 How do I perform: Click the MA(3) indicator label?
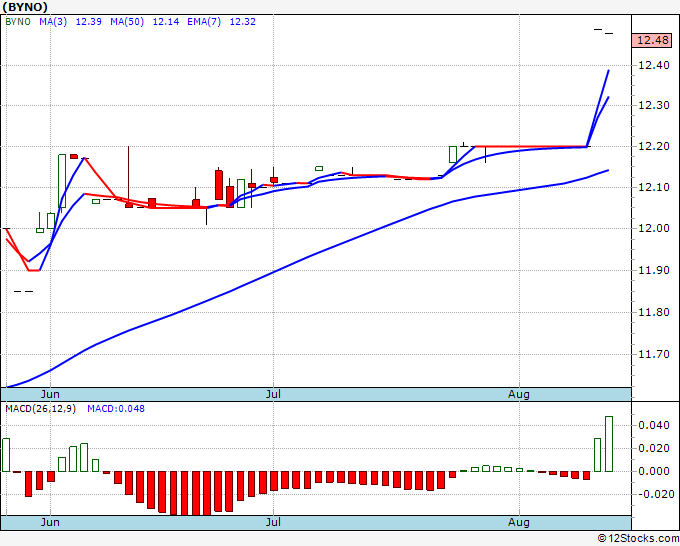coord(53,22)
